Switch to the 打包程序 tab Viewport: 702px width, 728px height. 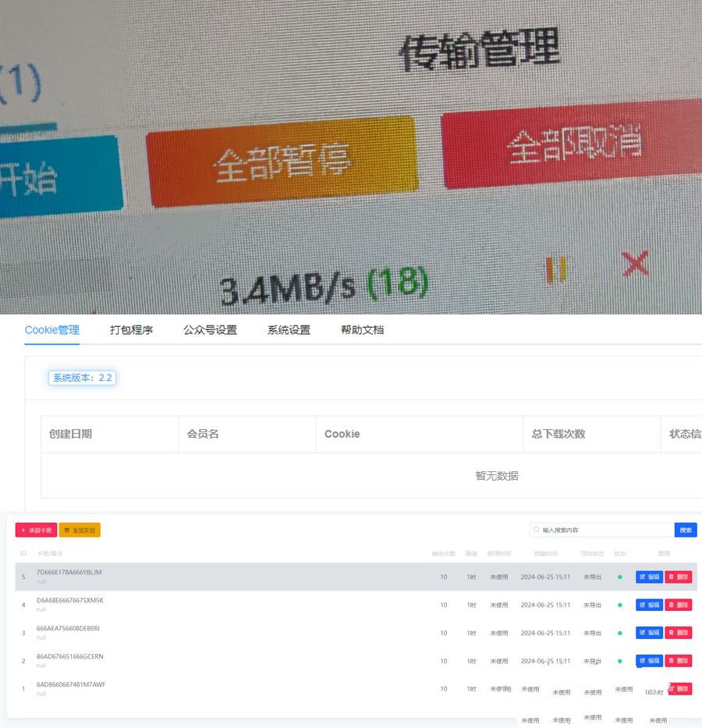tap(133, 330)
